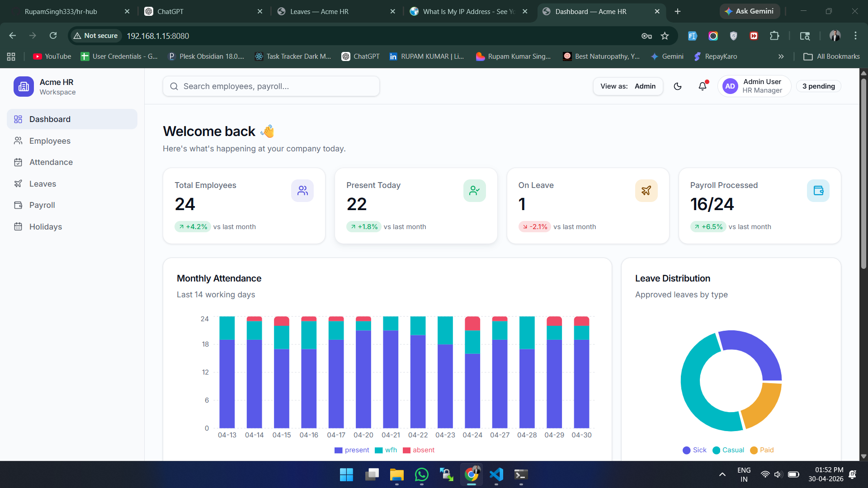The height and width of the screenshot is (488, 868).
Task: Show hidden system tray icons
Action: click(x=722, y=474)
